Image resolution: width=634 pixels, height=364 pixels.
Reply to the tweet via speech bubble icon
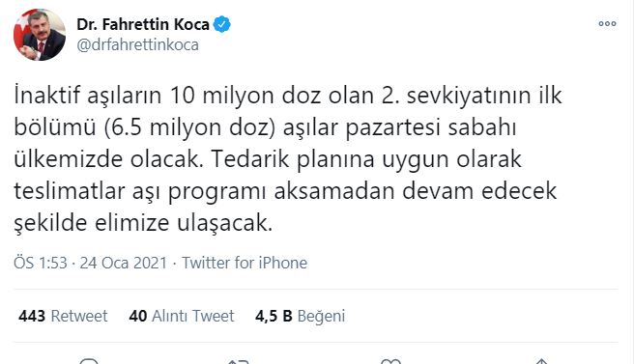[x=89, y=361]
